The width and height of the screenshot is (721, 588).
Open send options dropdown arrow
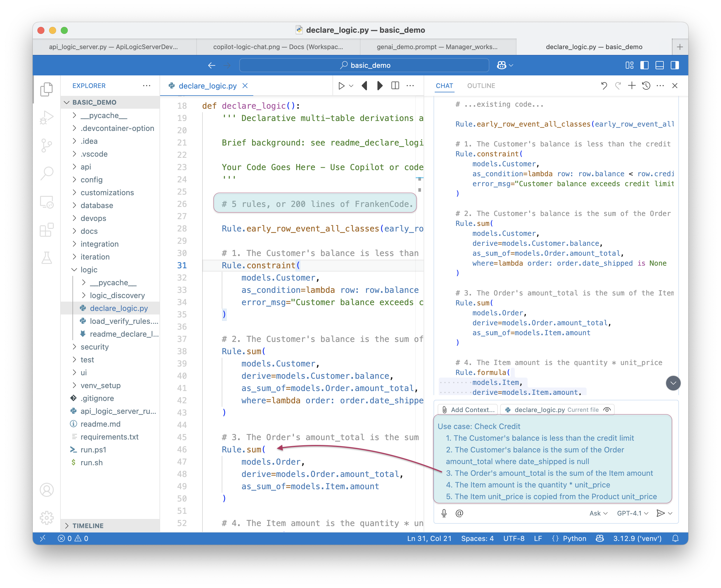(670, 513)
